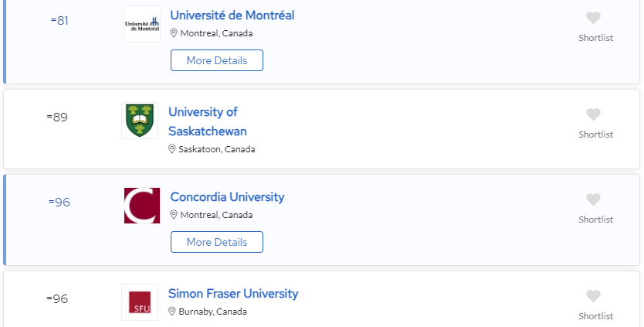Click the SFU logo image
644x327 pixels.
140,302
